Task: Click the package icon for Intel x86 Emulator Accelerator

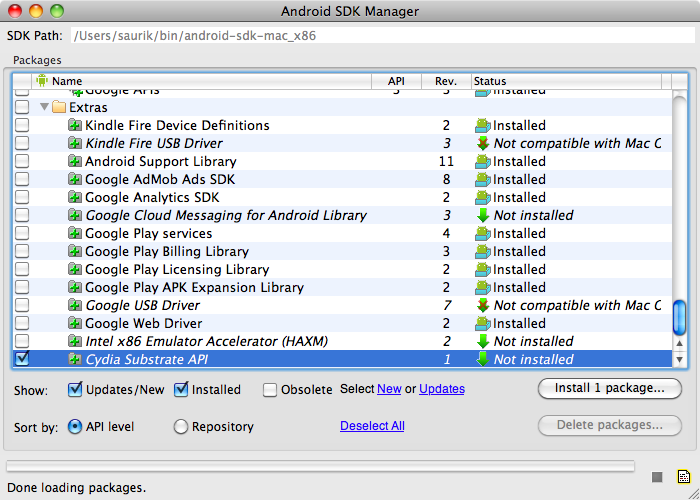Action: point(75,341)
